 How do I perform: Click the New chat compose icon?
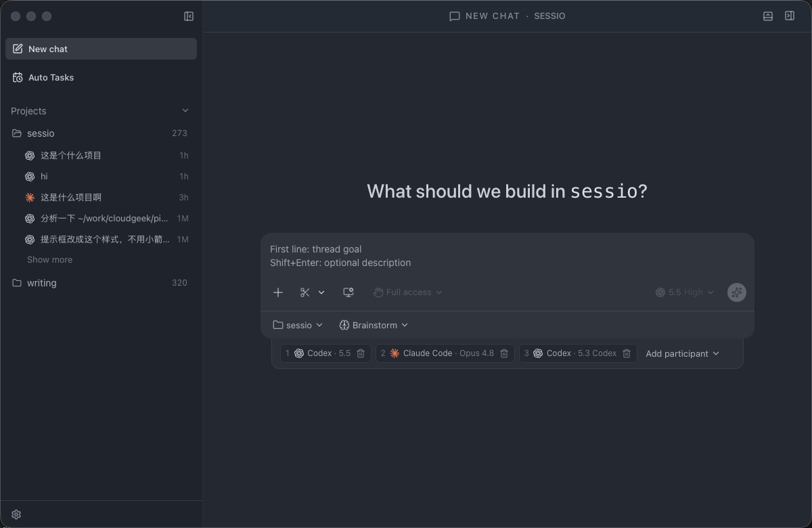[18, 49]
